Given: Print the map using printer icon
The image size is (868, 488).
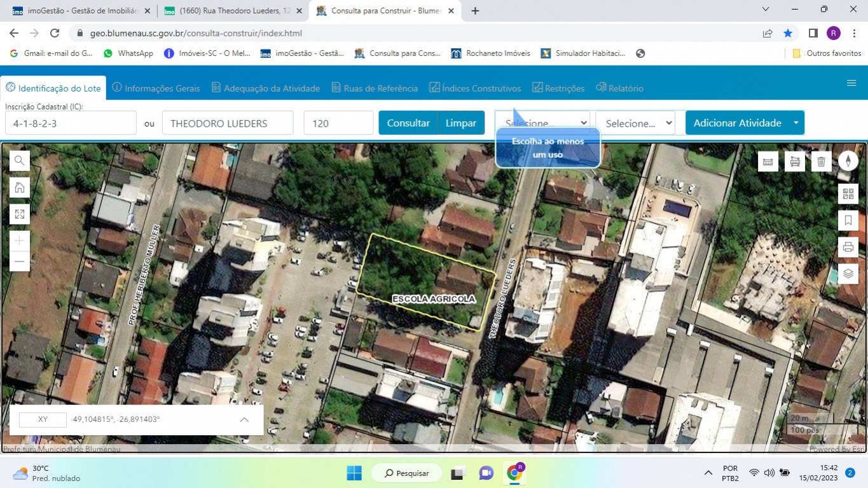Looking at the screenshot, I should click(848, 247).
